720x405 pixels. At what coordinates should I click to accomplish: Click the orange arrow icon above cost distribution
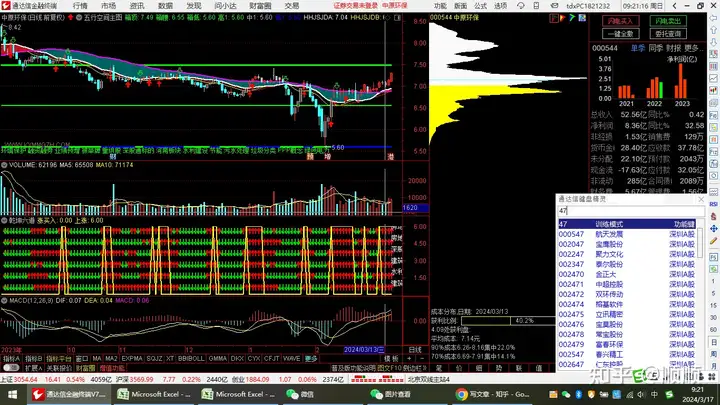[563, 18]
